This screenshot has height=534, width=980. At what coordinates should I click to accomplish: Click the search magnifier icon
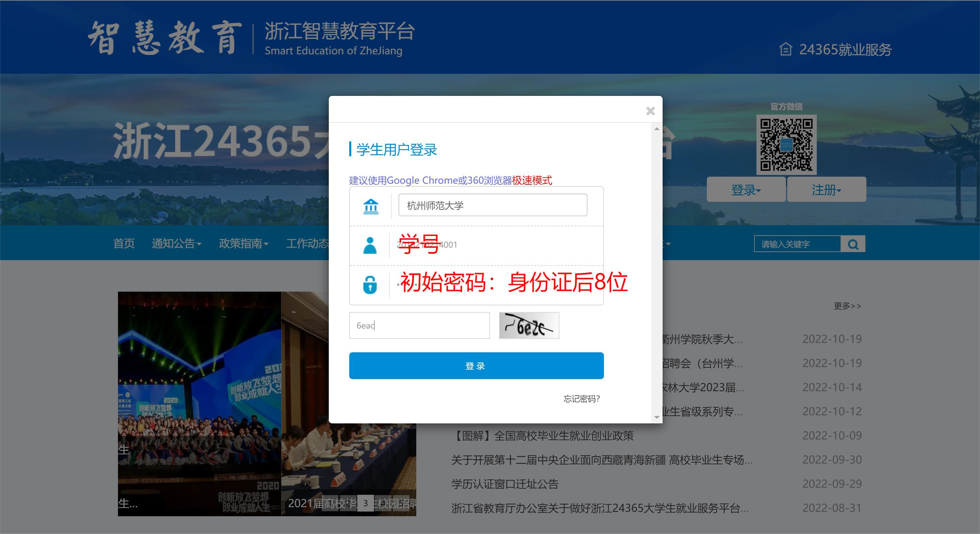click(x=853, y=244)
